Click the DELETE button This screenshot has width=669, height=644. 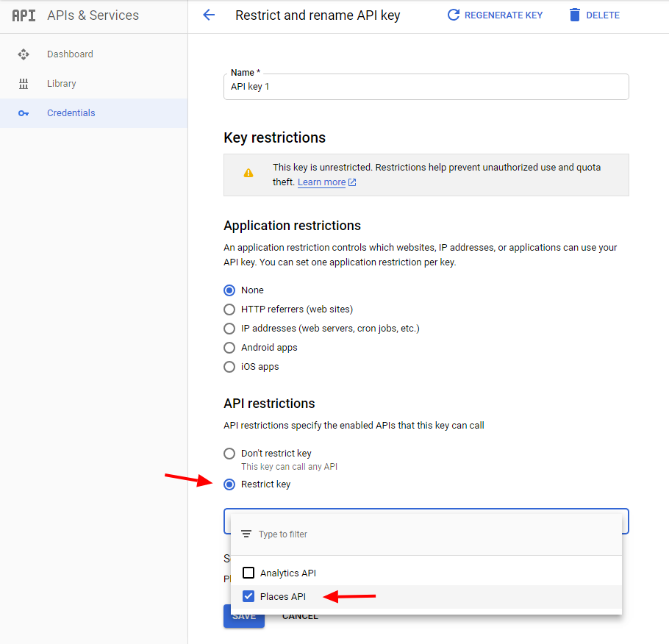[594, 15]
